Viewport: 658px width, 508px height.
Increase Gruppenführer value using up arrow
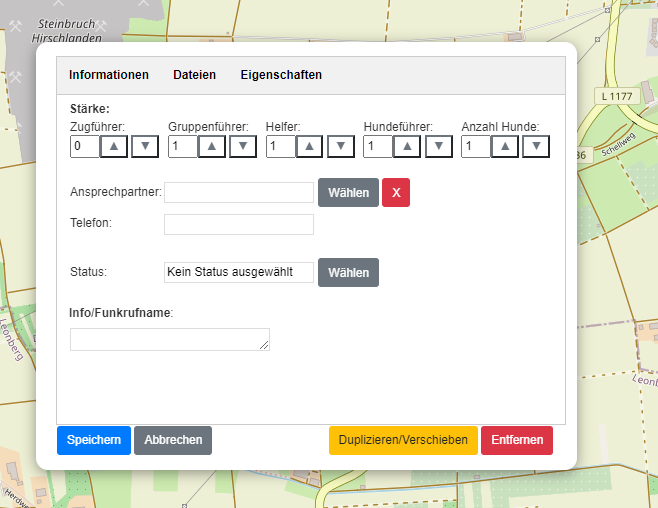(x=212, y=147)
